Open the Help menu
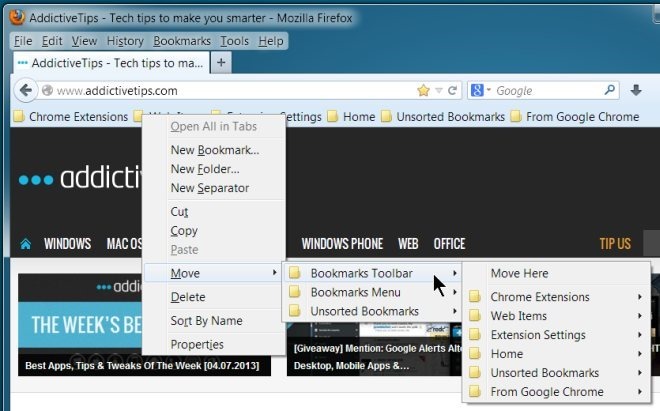 tap(271, 41)
